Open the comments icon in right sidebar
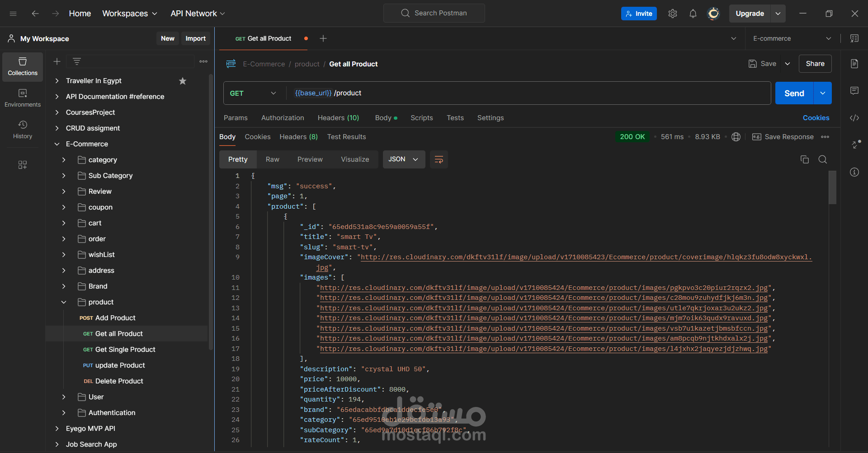The width and height of the screenshot is (868, 453). click(x=854, y=91)
